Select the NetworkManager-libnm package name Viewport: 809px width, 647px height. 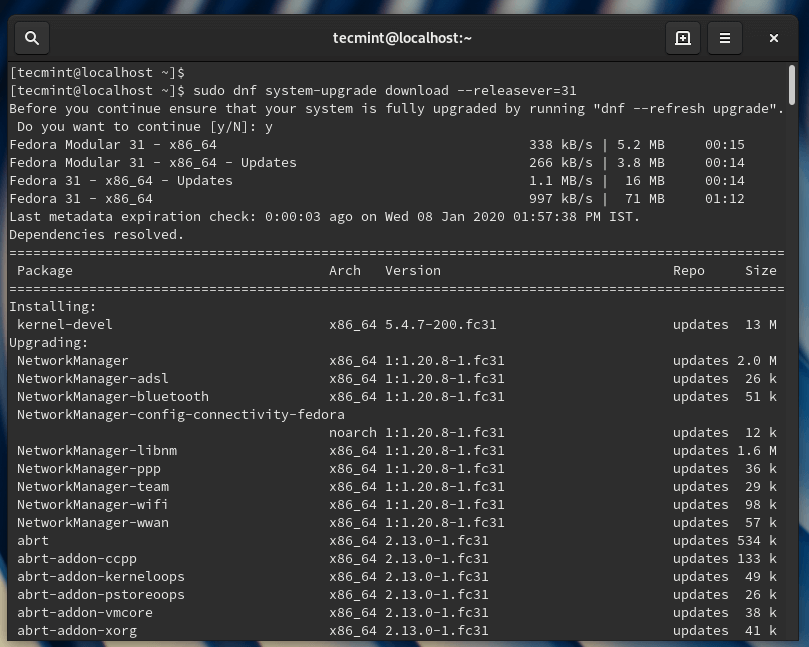point(97,451)
